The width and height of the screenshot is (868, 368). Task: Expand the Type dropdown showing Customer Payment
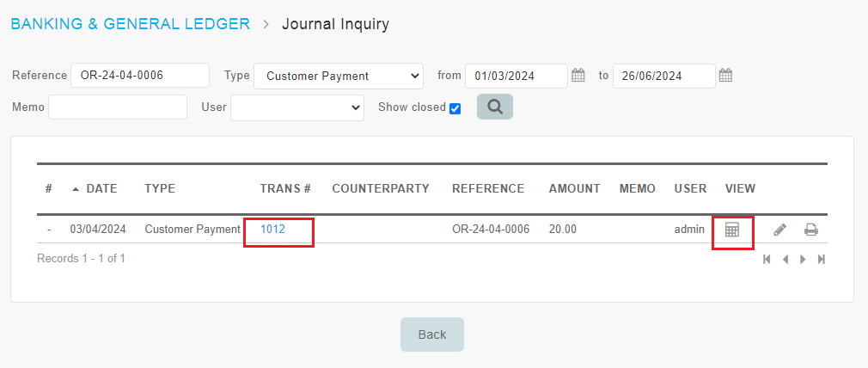(339, 76)
